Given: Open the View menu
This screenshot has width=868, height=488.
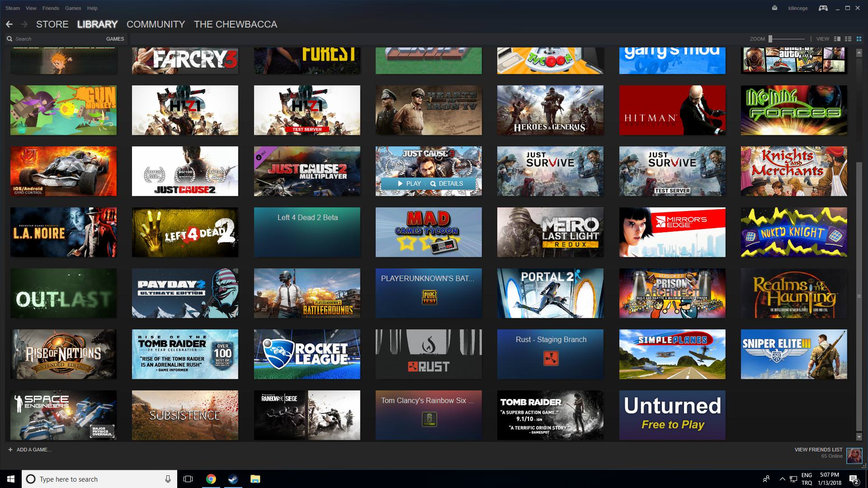Looking at the screenshot, I should pos(31,8).
